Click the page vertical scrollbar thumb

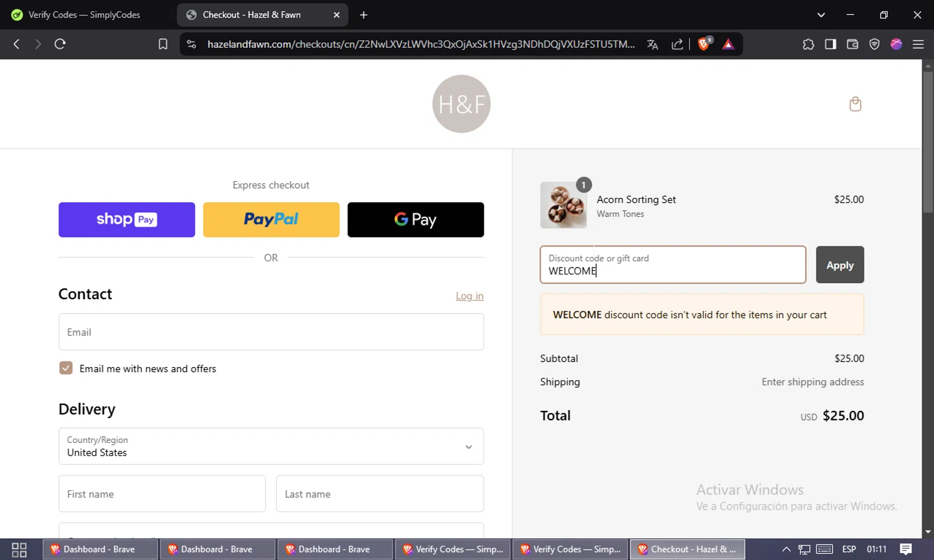coord(928,142)
